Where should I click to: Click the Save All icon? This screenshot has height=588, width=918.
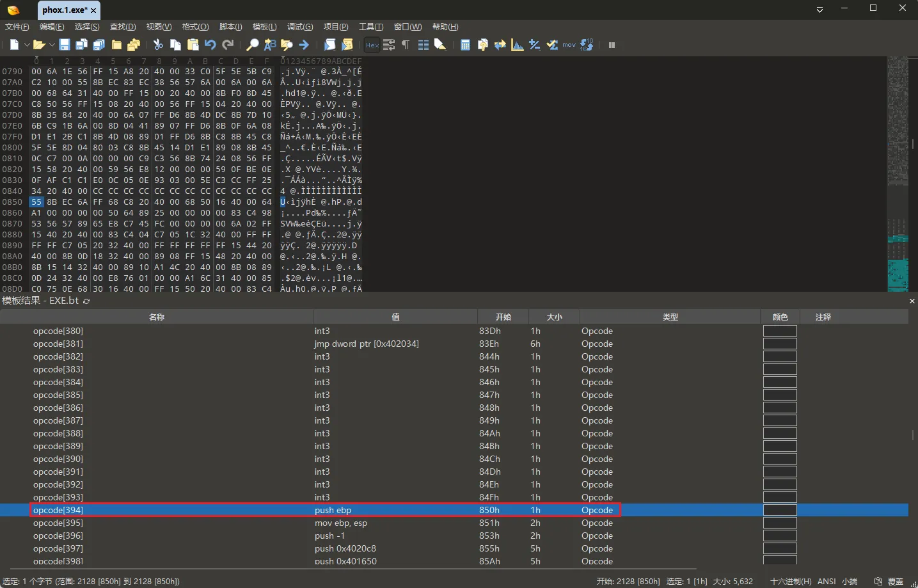[x=99, y=45]
